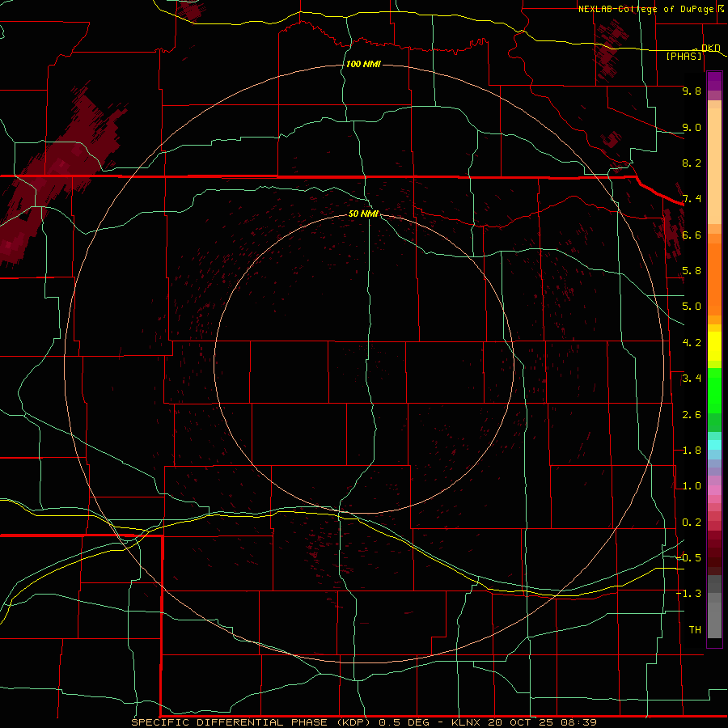The image size is (728, 728).
Task: Click the TH threshold label
Action: pos(695,630)
